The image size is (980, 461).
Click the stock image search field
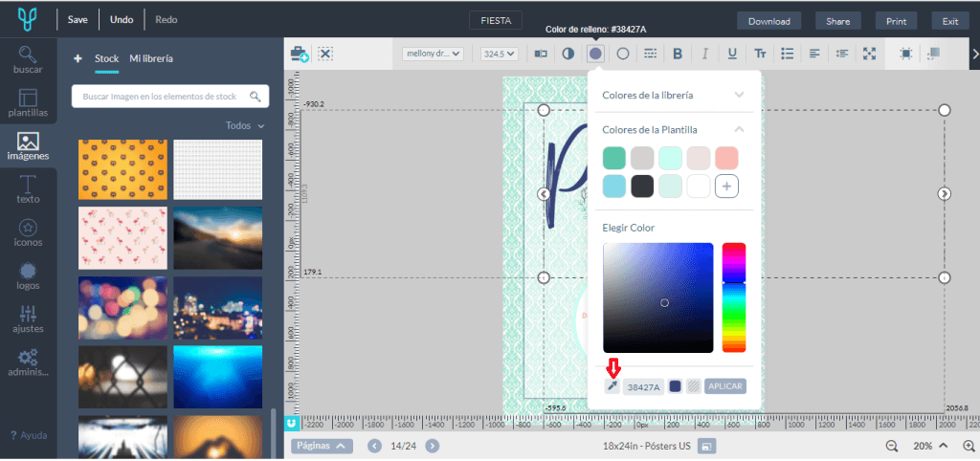point(160,97)
